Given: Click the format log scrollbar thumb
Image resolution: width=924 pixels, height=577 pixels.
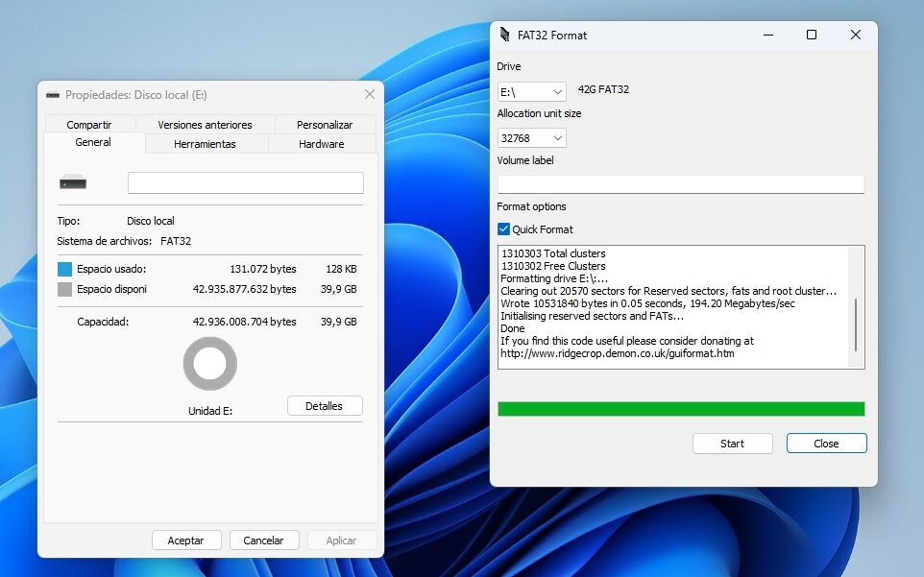Looking at the screenshot, I should pyautogui.click(x=856, y=325).
